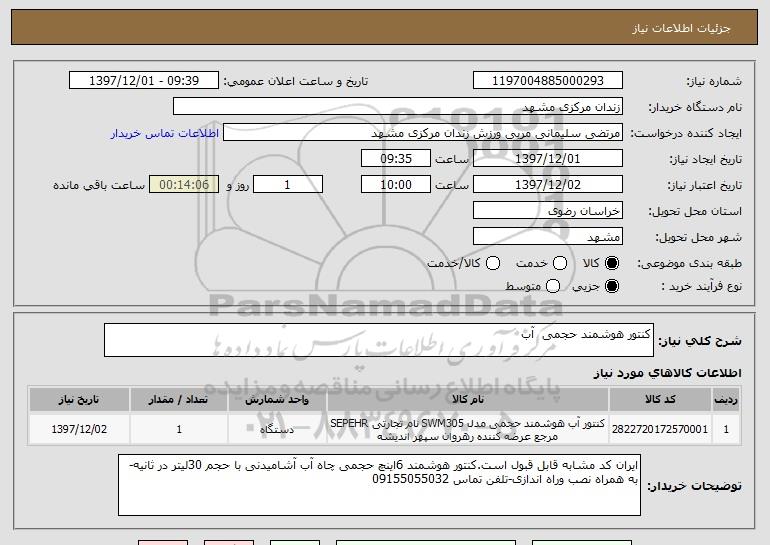The width and height of the screenshot is (770, 545).
Task: Click the دستگاه unit cell
Action: click(x=277, y=429)
